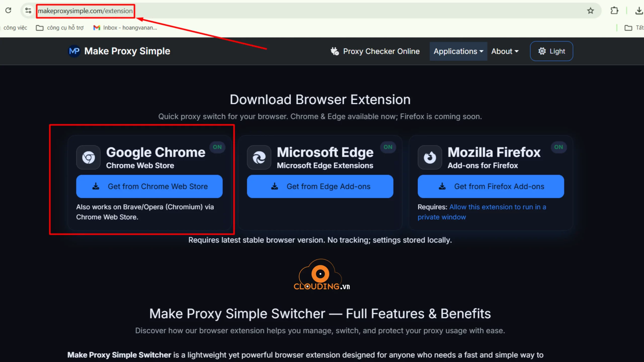
Task: Click Microsoft Edge browser icon tile
Action: click(259, 158)
